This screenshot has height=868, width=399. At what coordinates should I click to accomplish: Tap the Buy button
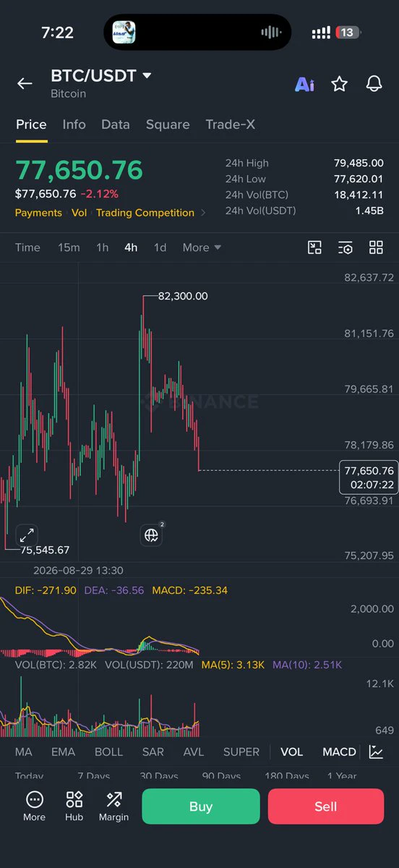pos(200,807)
